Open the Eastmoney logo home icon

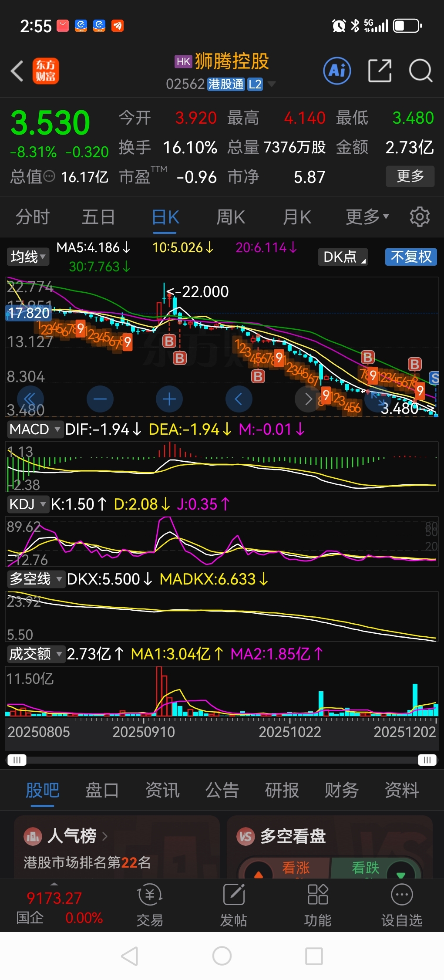click(46, 71)
